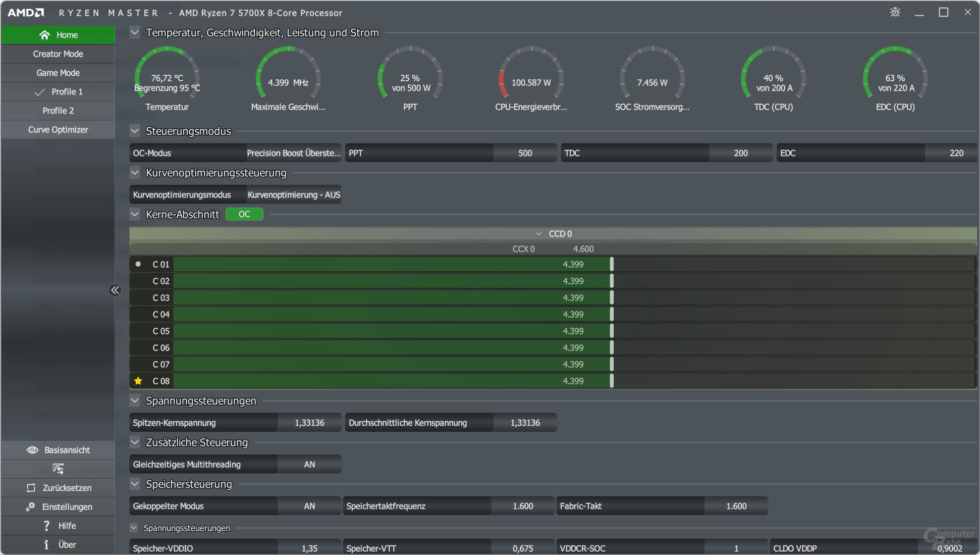This screenshot has width=980, height=555.
Task: Click the PPT value field 500
Action: point(525,153)
